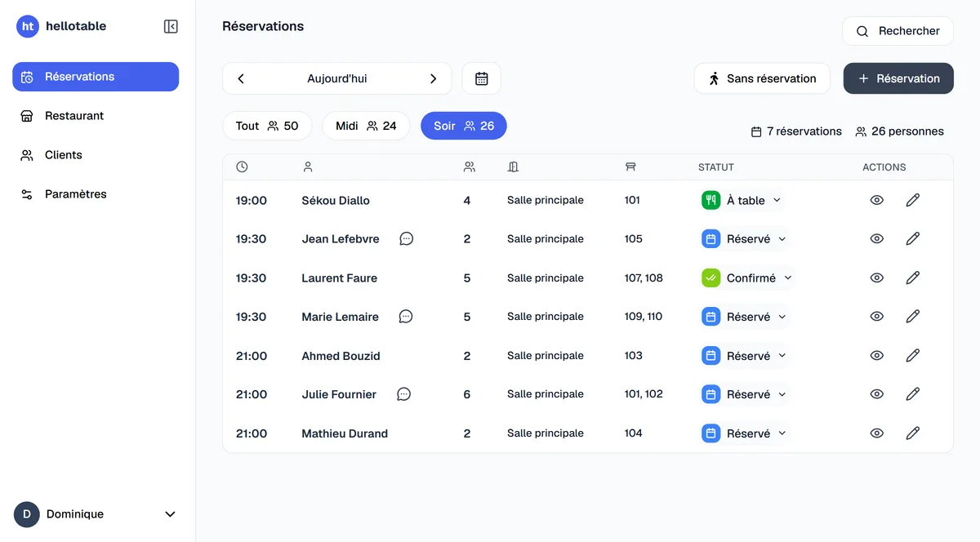Open À table status dropdown for Sékou Diallo
Screen dimensions: 980x542
742,200
